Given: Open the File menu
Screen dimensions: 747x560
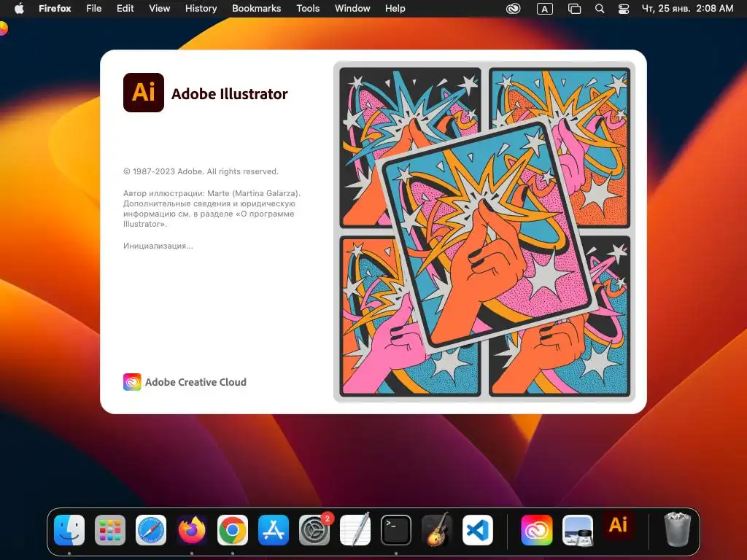Looking at the screenshot, I should pos(94,9).
